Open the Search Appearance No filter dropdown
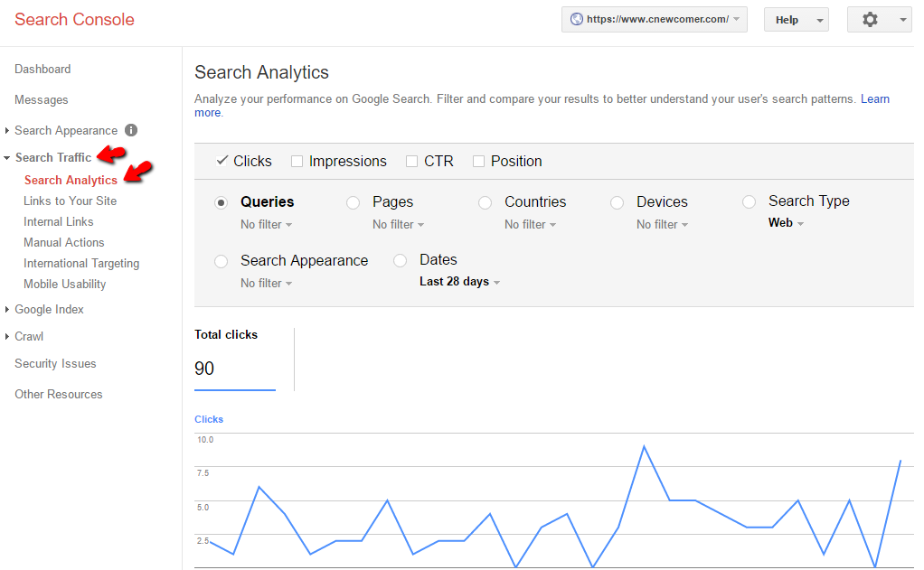 pyautogui.click(x=267, y=284)
